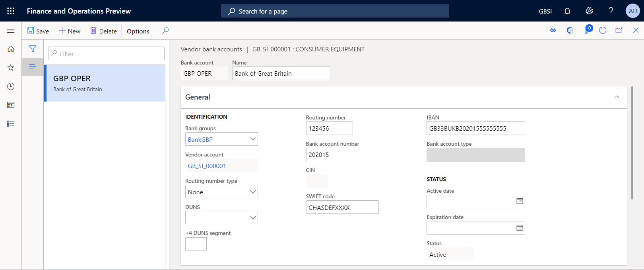Edit the Bank account number field
The height and width of the screenshot is (270, 644).
(x=355, y=155)
